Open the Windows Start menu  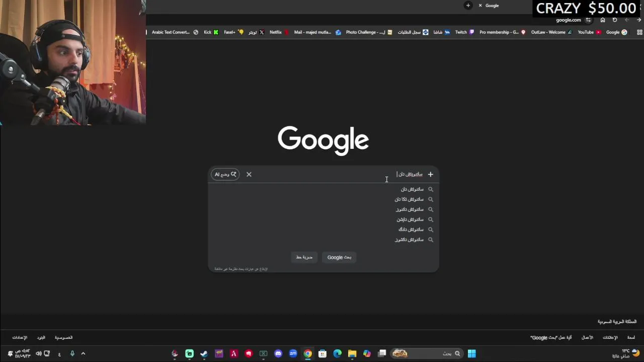point(471,353)
